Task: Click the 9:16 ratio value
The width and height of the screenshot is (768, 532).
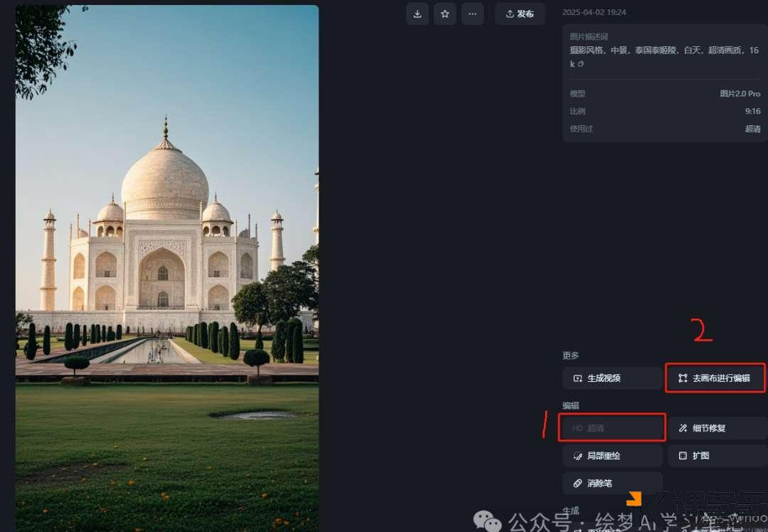Action: point(752,112)
